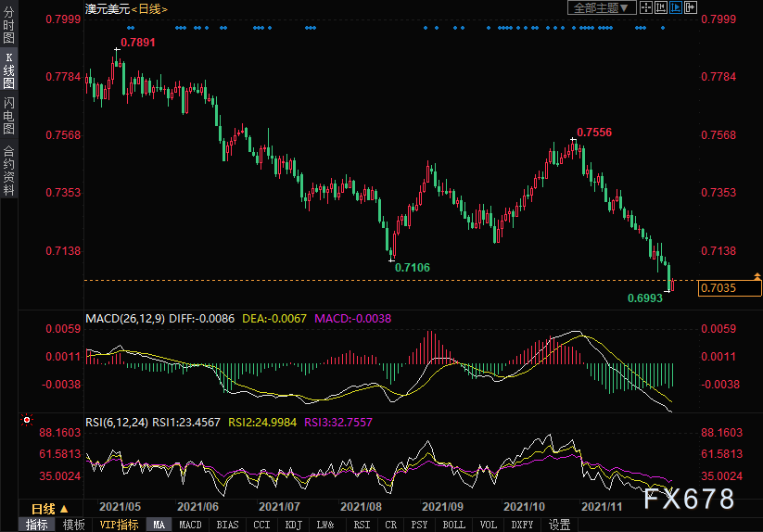This screenshot has width=763, height=532.
Task: Expand the 日线 period selector
Action: pos(50,509)
